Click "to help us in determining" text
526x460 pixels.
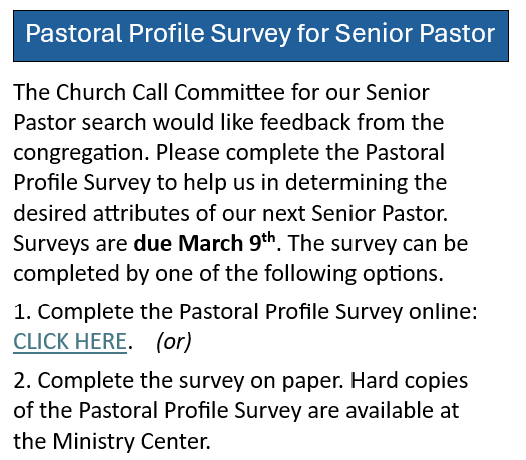pyautogui.click(x=282, y=183)
